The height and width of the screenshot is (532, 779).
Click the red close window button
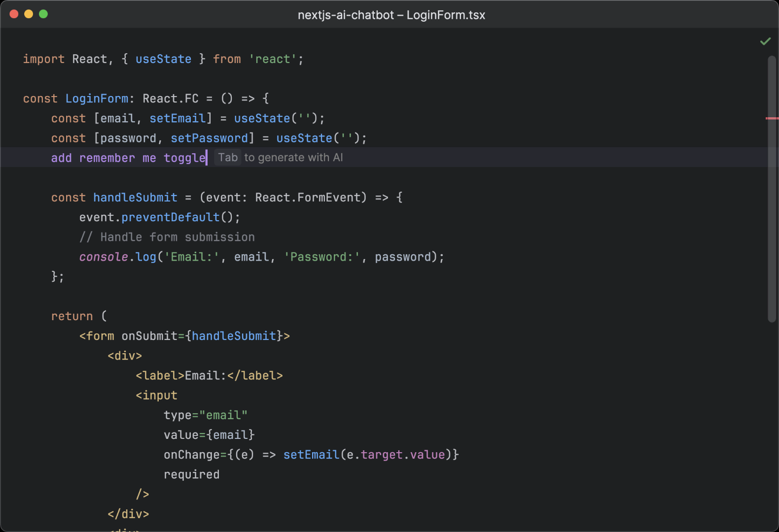[14, 14]
